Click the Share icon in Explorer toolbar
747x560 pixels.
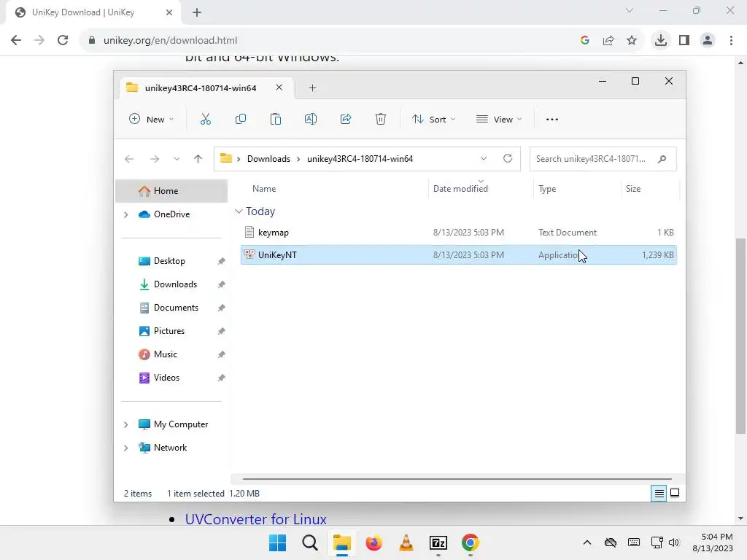point(346,119)
